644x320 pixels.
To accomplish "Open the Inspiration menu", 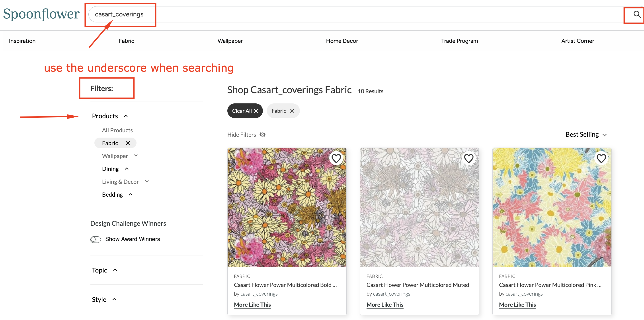I will [x=22, y=41].
